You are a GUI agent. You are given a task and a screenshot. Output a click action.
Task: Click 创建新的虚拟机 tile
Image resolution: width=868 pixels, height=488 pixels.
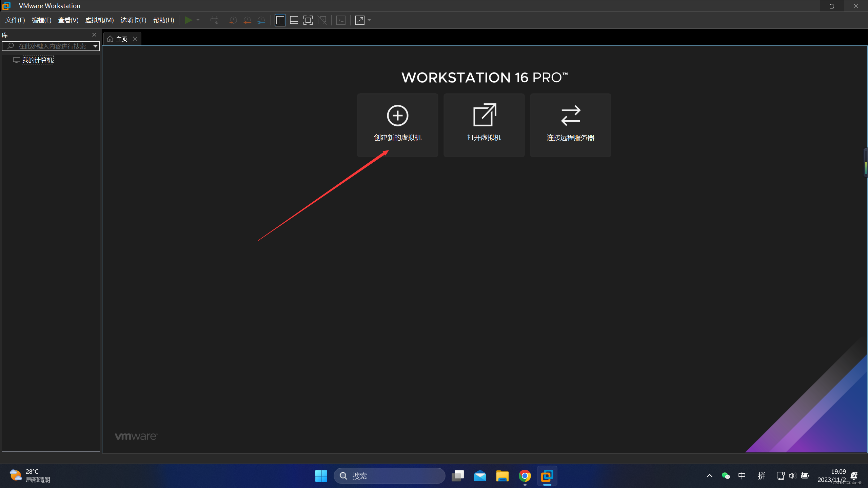397,125
